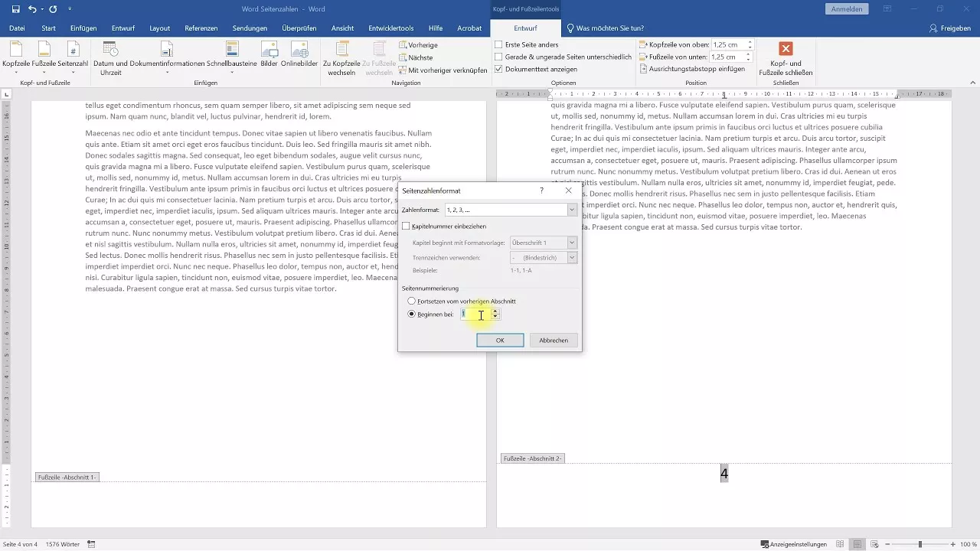Open the Zahlenformat dropdown

[x=571, y=210]
